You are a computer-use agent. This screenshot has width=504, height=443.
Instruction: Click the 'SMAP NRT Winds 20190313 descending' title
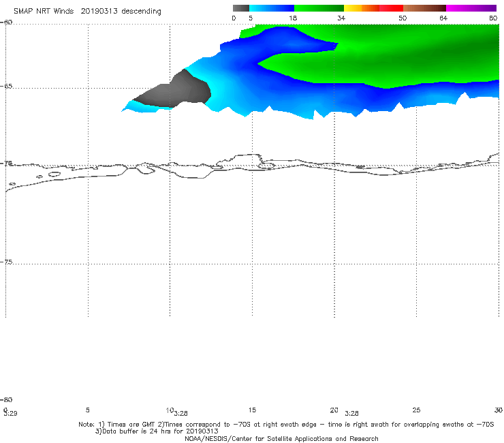coord(87,11)
